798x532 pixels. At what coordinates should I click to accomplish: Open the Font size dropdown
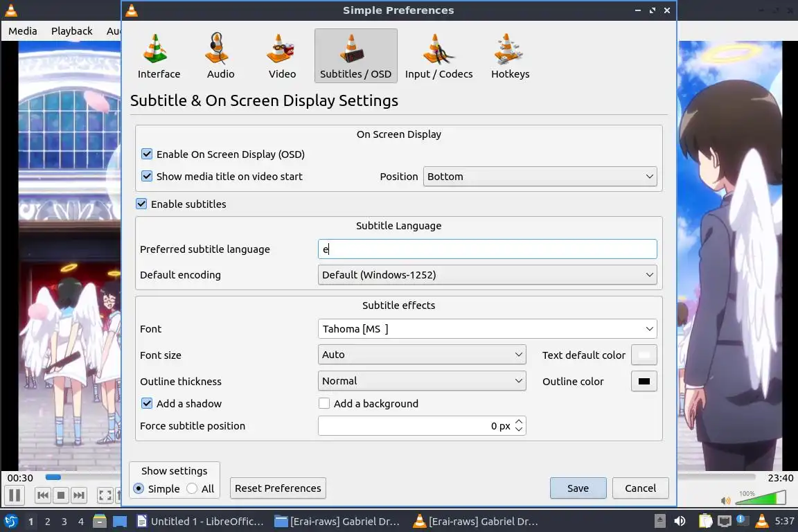422,355
